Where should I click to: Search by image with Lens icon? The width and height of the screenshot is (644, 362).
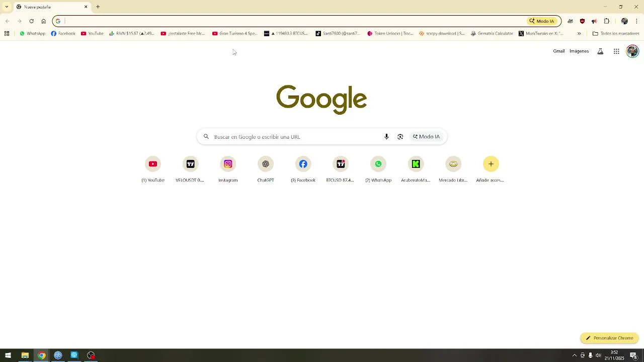400,137
